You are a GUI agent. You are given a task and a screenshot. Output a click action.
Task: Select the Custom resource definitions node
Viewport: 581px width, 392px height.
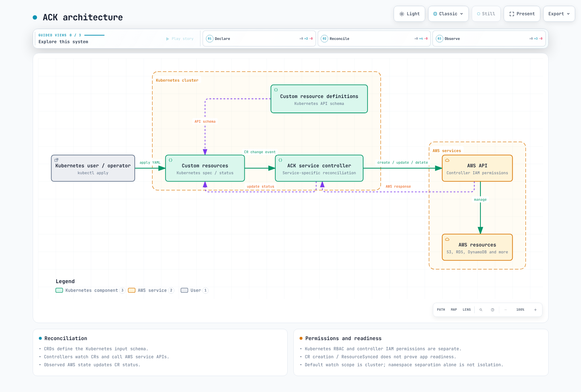(x=319, y=99)
